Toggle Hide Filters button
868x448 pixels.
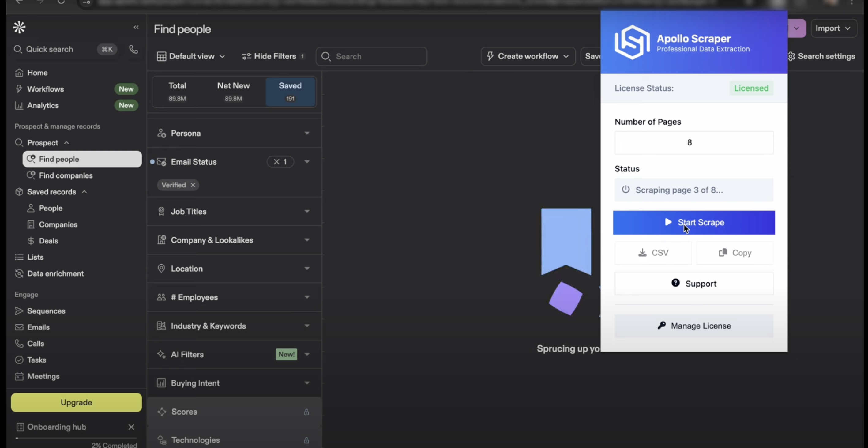click(x=273, y=56)
